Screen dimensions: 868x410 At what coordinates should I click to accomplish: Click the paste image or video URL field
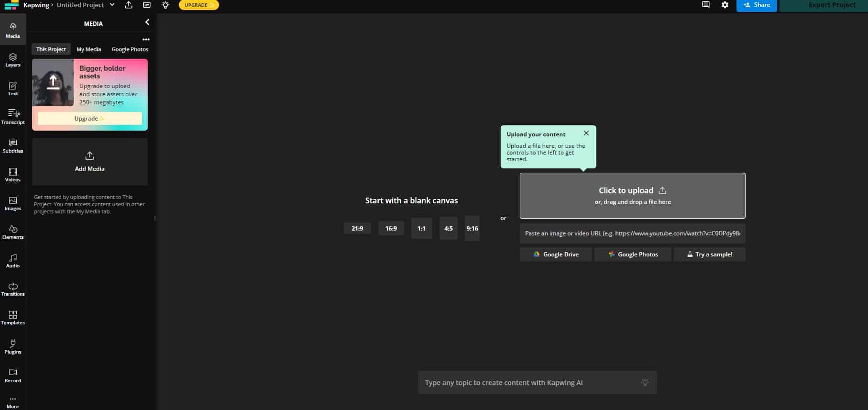632,233
